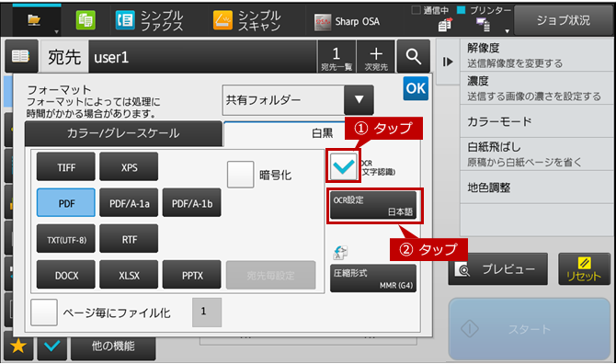Screen dimensions: 616x364
Task: Tap the スタート start button
Action: 530,329
